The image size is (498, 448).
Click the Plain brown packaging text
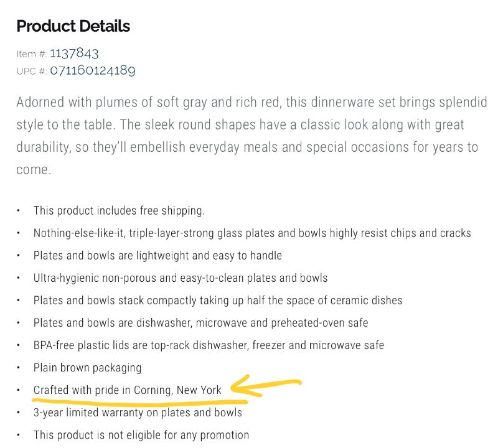click(x=87, y=368)
